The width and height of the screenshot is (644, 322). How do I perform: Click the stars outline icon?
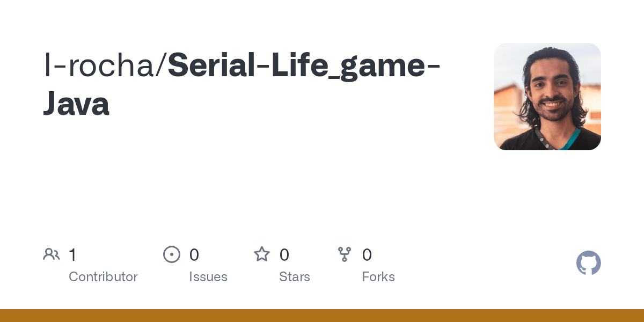point(262,254)
